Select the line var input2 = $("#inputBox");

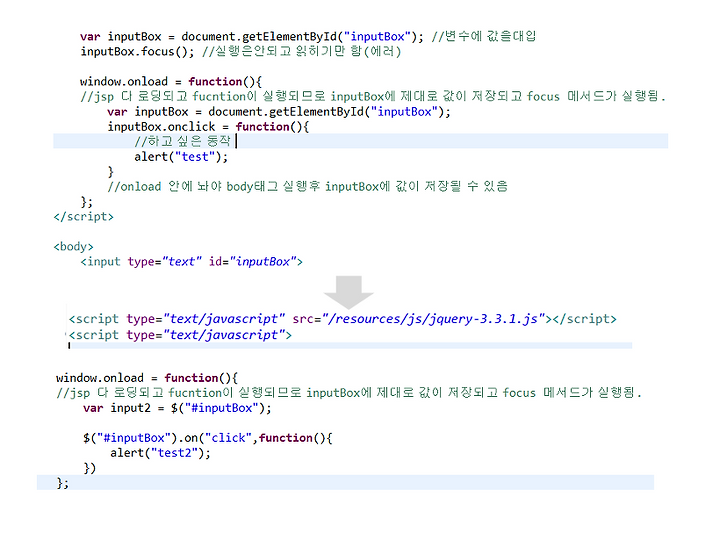177,408
